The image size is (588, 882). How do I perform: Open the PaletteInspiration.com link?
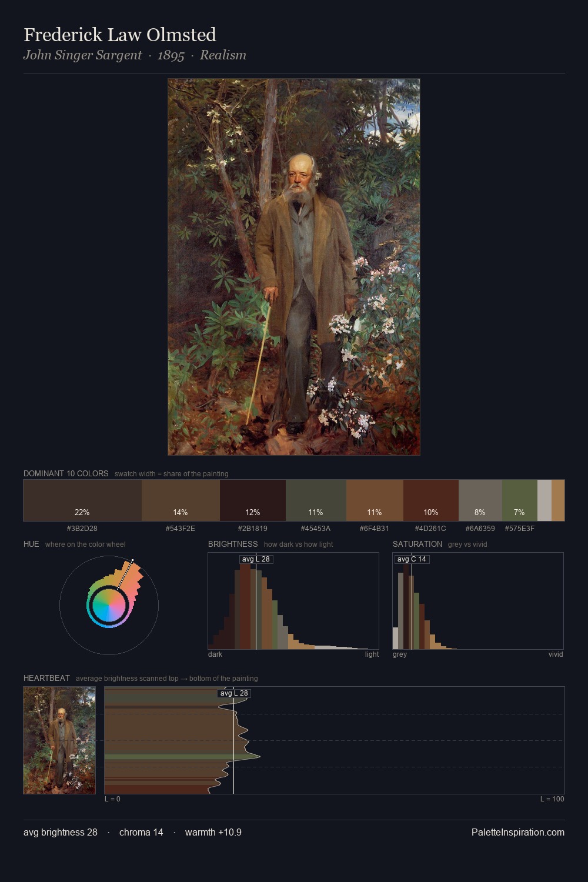click(x=518, y=833)
